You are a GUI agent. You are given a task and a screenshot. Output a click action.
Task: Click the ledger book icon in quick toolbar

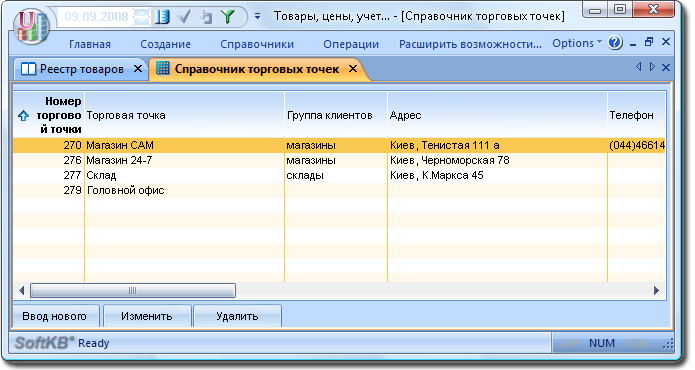point(163,17)
